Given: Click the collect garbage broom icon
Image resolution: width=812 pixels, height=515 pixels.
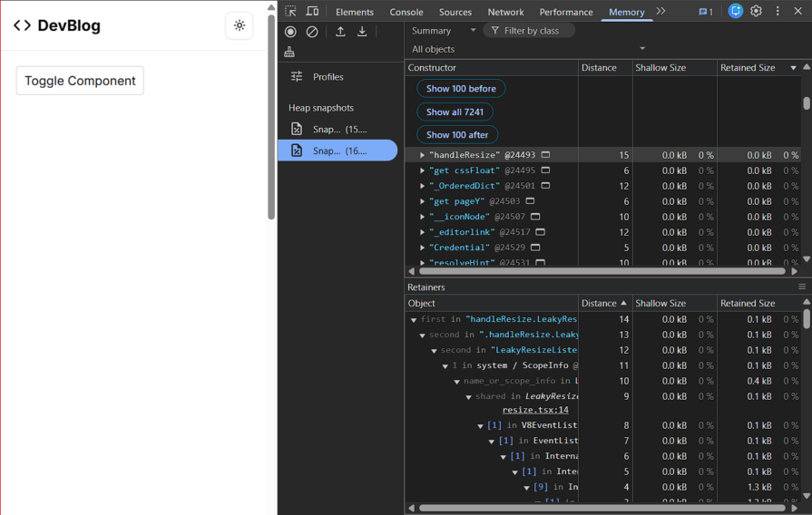Looking at the screenshot, I should (289, 53).
